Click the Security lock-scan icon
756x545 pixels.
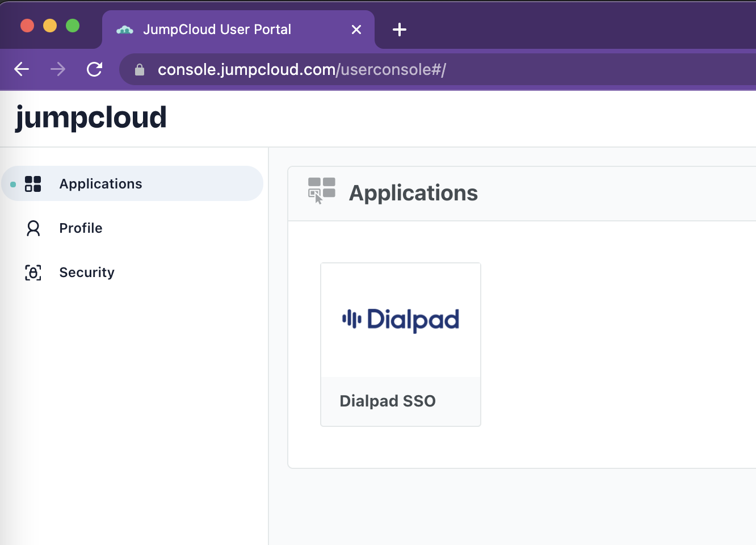pyautogui.click(x=33, y=272)
